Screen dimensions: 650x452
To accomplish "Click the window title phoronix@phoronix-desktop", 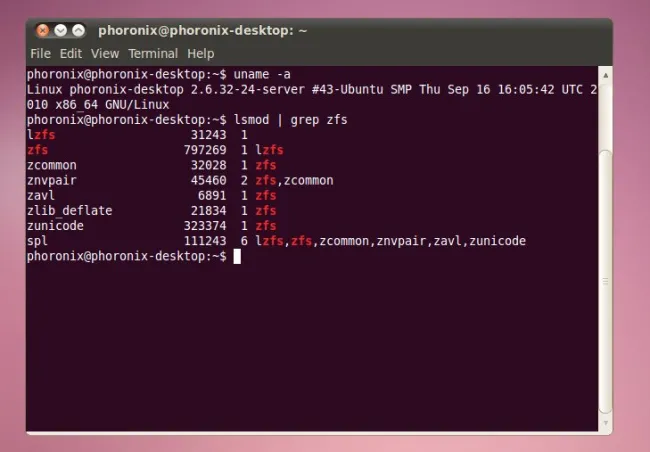I will click(x=202, y=30).
